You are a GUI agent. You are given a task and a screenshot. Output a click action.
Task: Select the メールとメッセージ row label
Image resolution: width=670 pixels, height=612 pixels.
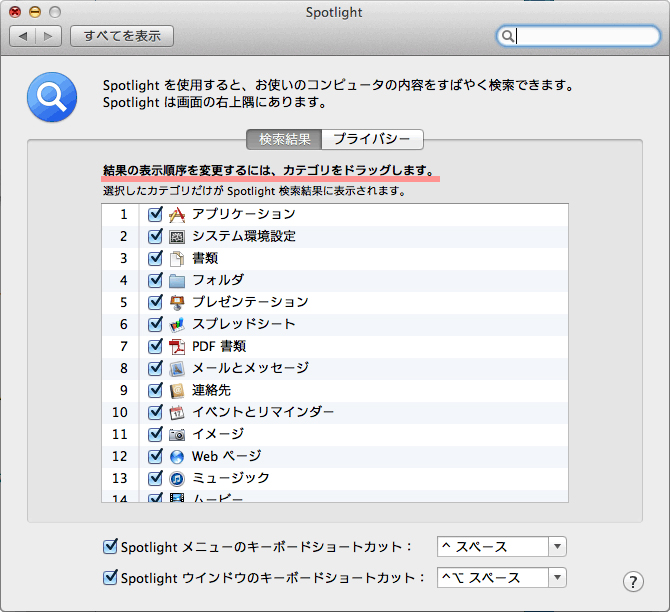point(250,368)
